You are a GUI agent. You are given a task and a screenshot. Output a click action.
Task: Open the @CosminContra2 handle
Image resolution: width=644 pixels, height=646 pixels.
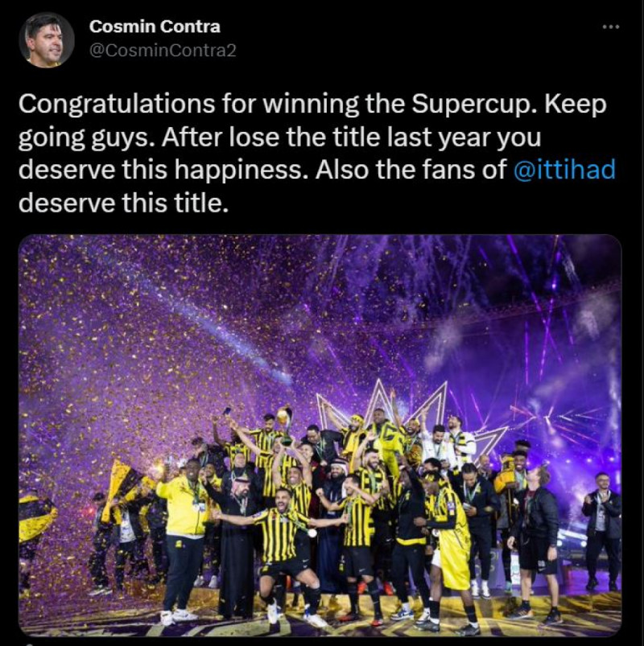tap(163, 51)
